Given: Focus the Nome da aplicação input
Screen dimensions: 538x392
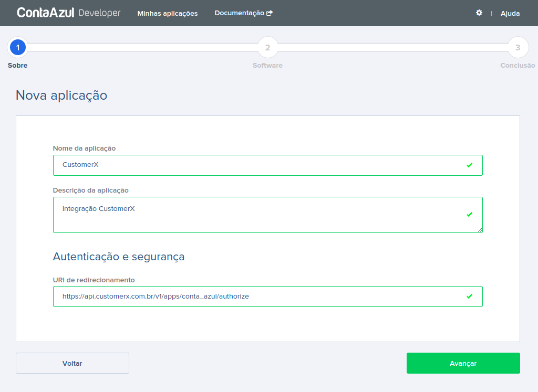Looking at the screenshot, I should click(x=267, y=165).
